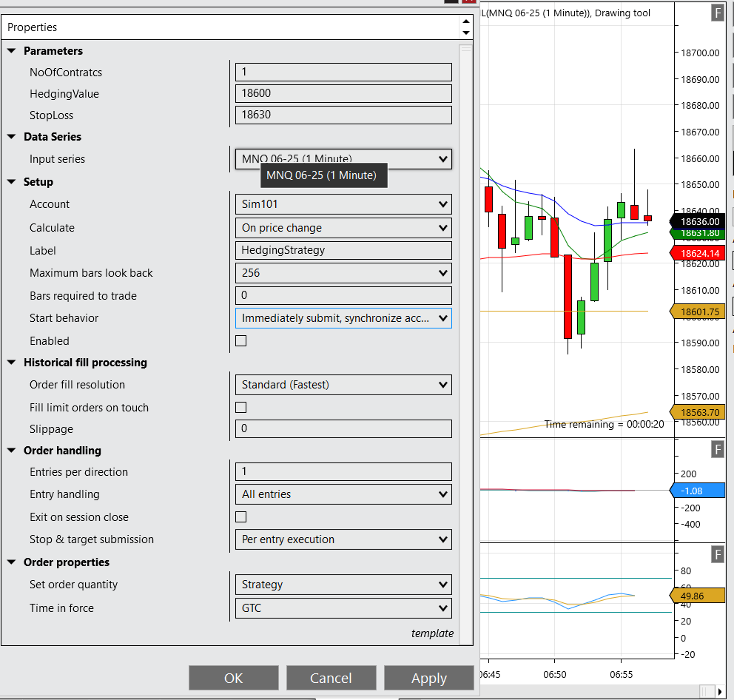Click the Slippage input field

tap(343, 429)
